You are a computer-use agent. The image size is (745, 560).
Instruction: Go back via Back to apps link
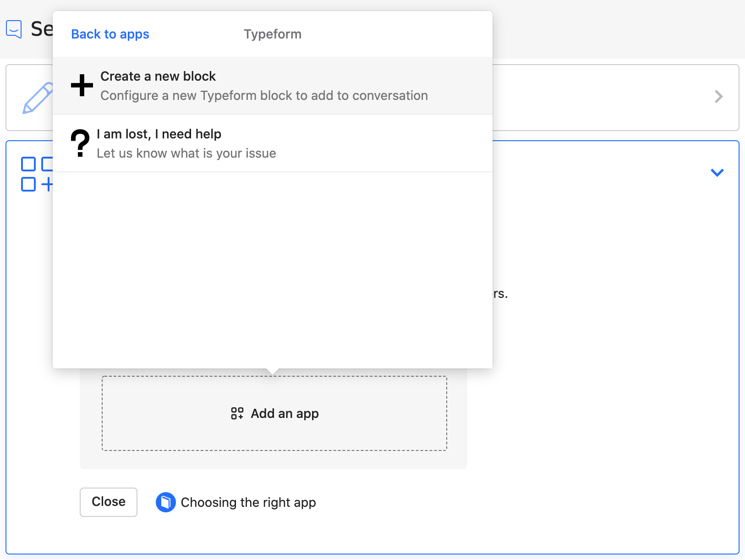click(x=110, y=34)
